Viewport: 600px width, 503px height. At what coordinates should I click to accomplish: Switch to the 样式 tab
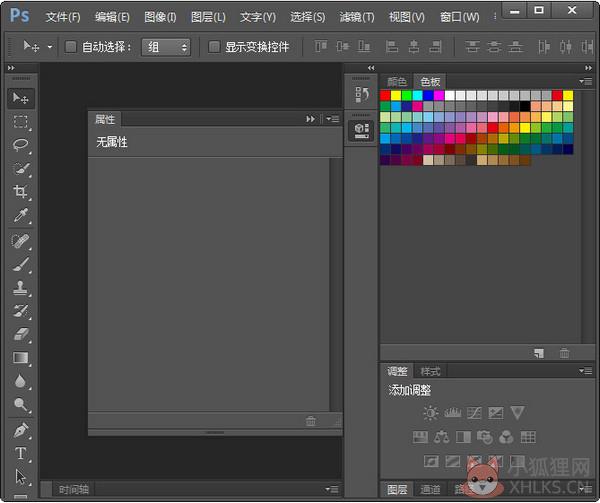pyautogui.click(x=430, y=371)
